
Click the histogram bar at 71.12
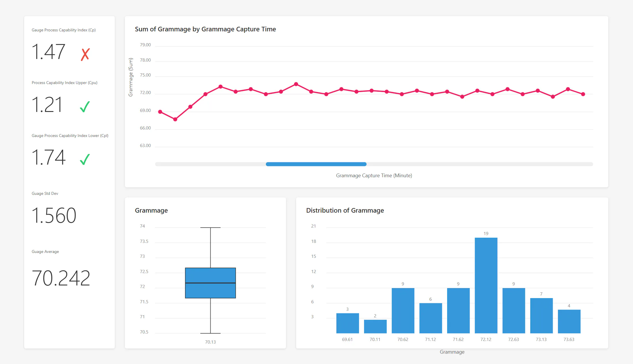[x=431, y=318]
